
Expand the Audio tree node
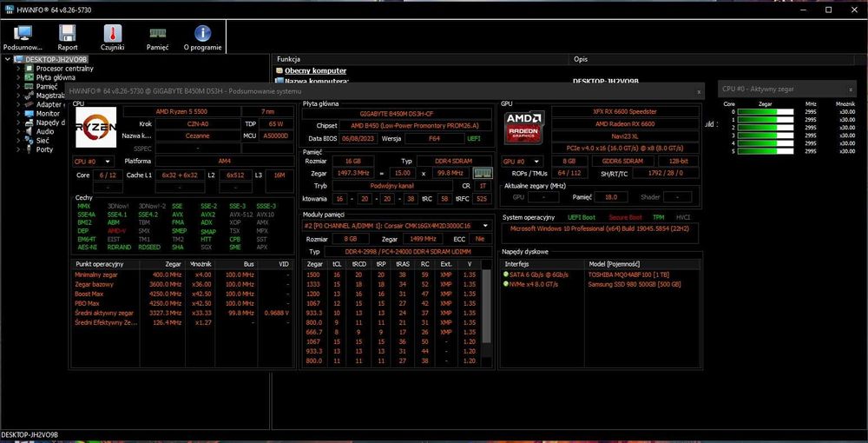[x=18, y=131]
